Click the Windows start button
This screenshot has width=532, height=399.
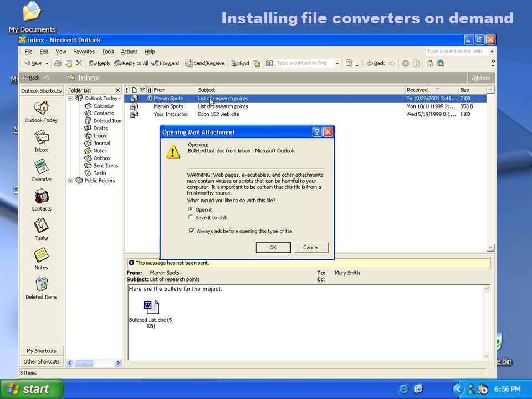tap(32, 389)
